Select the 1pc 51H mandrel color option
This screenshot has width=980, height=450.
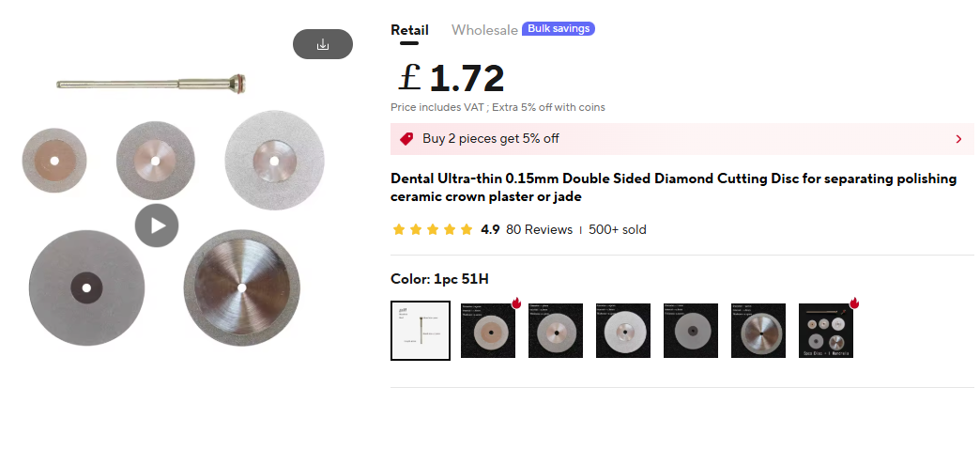point(421,331)
